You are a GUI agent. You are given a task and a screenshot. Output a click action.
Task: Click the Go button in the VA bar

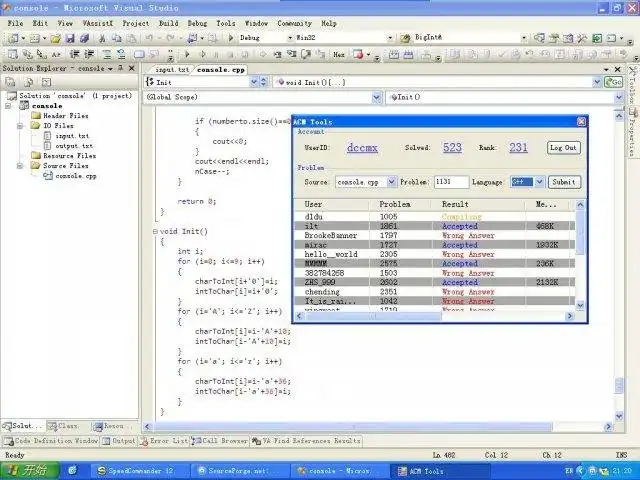(x=613, y=82)
